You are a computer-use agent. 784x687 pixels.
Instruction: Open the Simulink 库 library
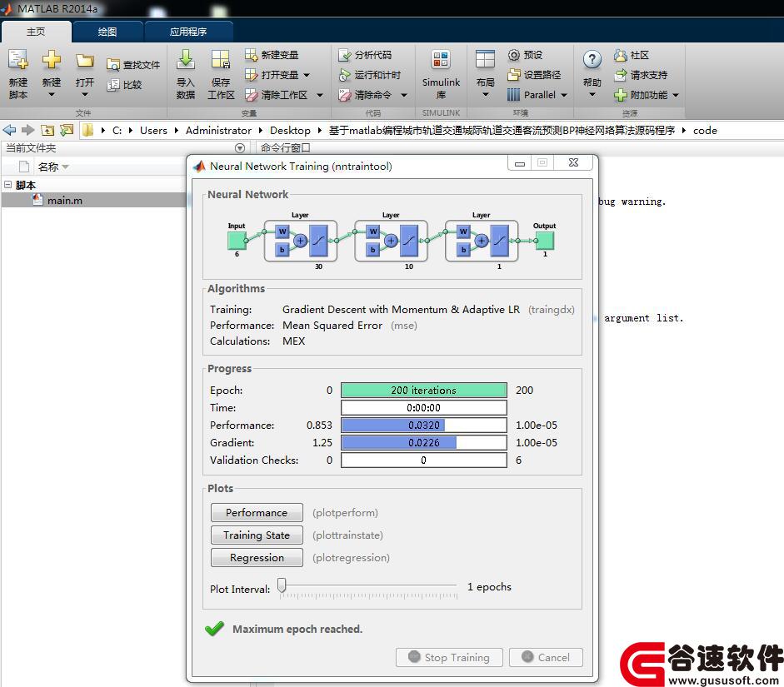click(441, 74)
